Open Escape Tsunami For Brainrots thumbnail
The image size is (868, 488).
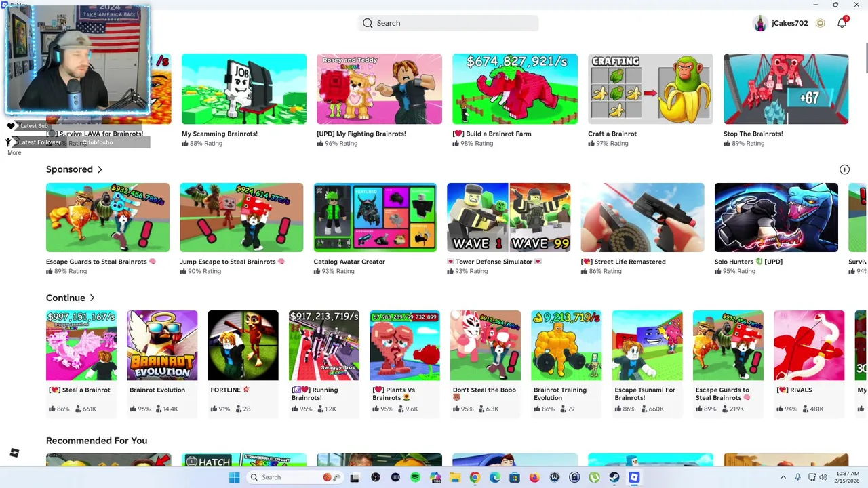tap(648, 346)
